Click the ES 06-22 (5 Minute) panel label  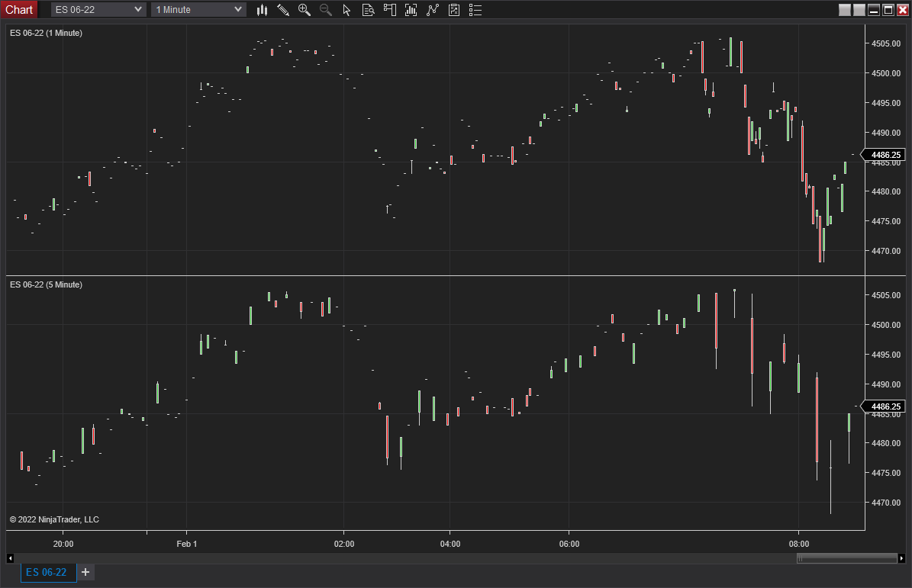pos(46,284)
